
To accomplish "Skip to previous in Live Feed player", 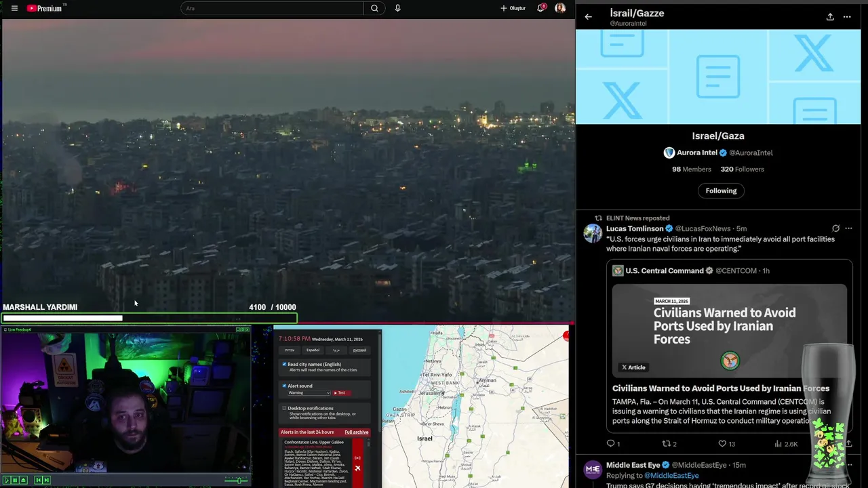I will [x=39, y=480].
